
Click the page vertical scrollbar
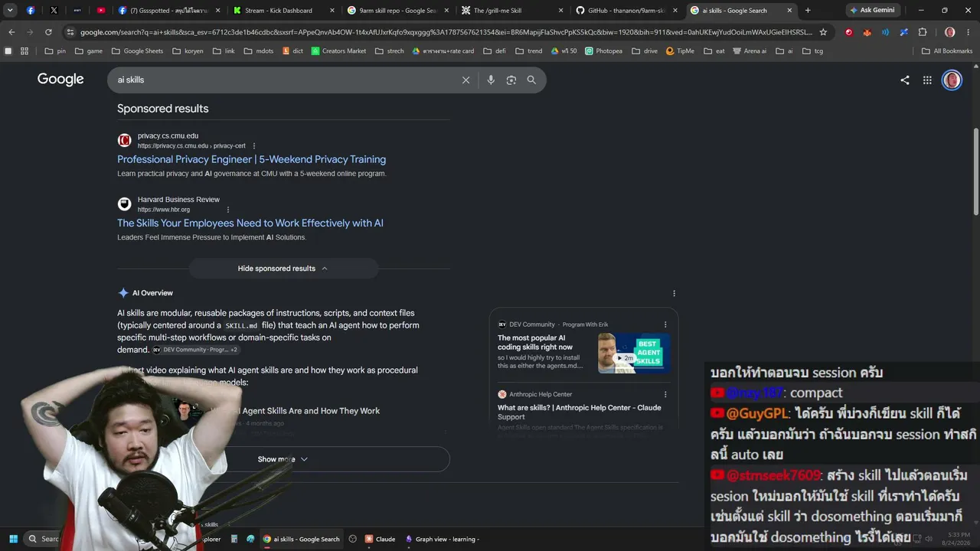pyautogui.click(x=975, y=172)
